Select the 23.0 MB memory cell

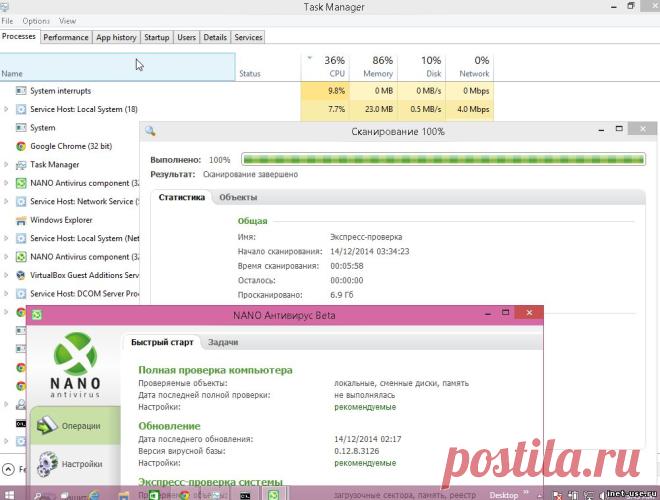pyautogui.click(x=373, y=109)
